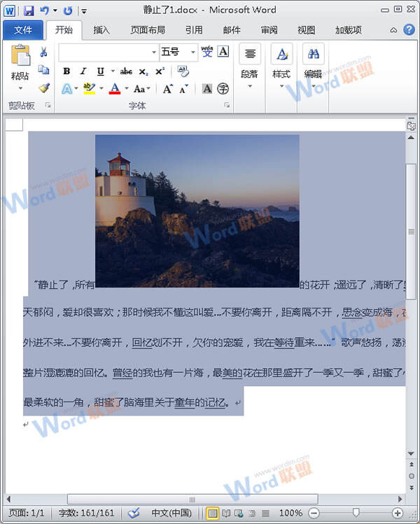Check proofing errors status icon
Viewport: 420px width, 524px height.
click(134, 513)
